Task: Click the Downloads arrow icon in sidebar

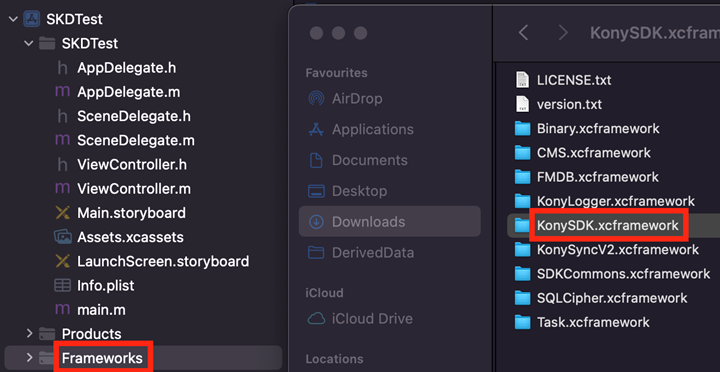Action: point(315,222)
